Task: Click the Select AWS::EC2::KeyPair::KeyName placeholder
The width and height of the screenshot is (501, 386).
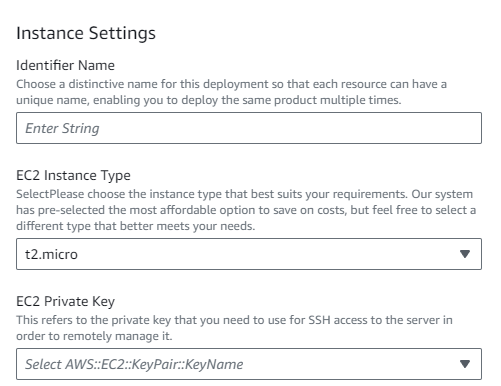Action: tap(134, 364)
